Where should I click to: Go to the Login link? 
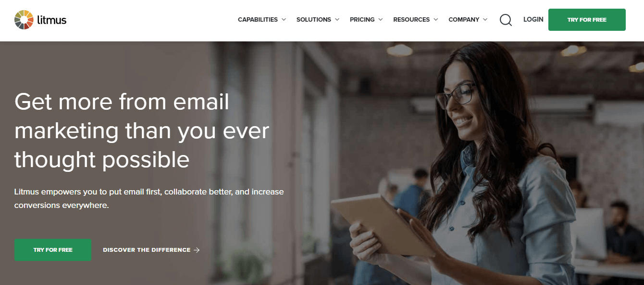[x=533, y=19]
